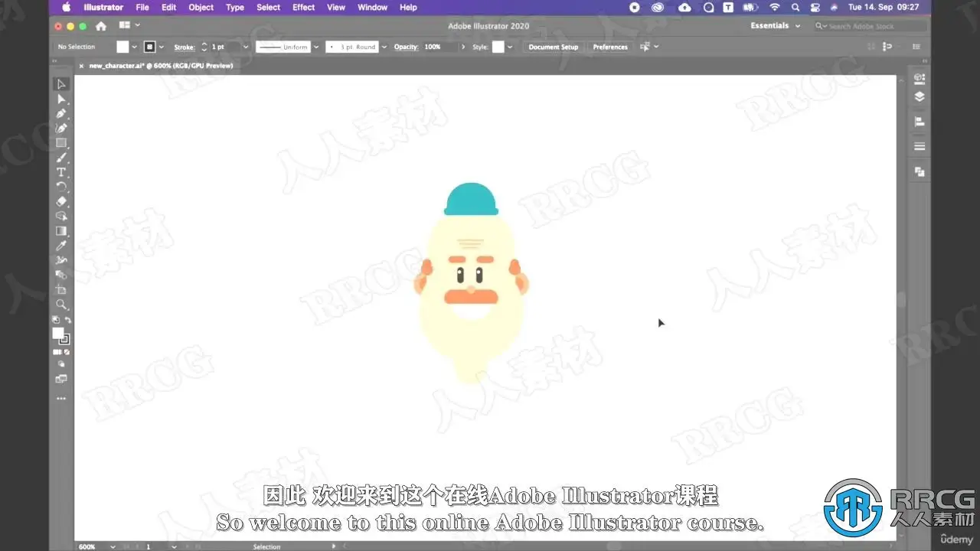Click the stroke color swatch in the control bar
Viewport: 980px width, 551px height.
149,47
